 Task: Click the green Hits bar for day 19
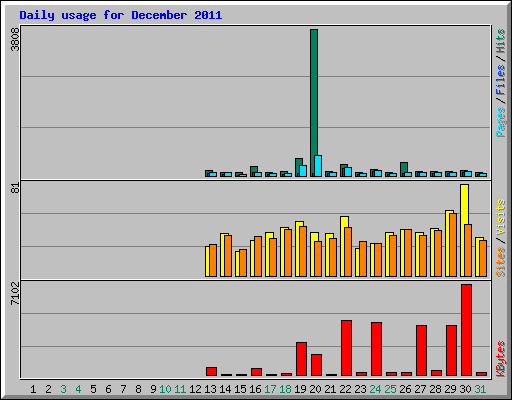coord(299,167)
